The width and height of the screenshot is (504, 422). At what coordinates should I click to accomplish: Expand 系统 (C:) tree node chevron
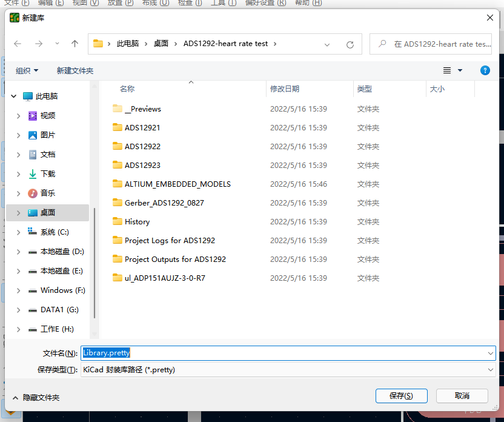point(18,232)
